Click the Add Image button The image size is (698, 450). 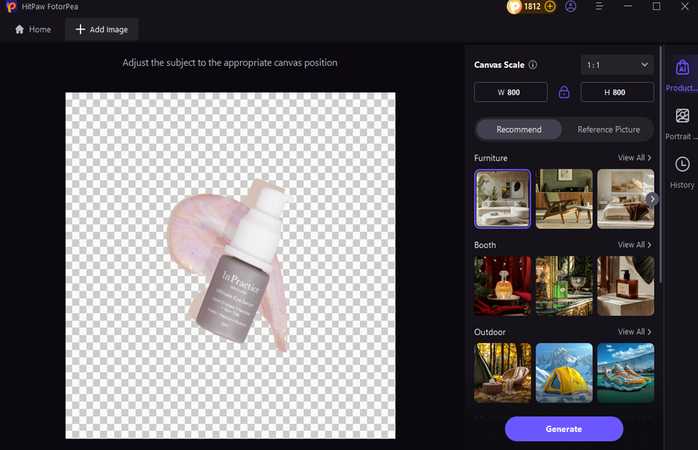click(102, 29)
